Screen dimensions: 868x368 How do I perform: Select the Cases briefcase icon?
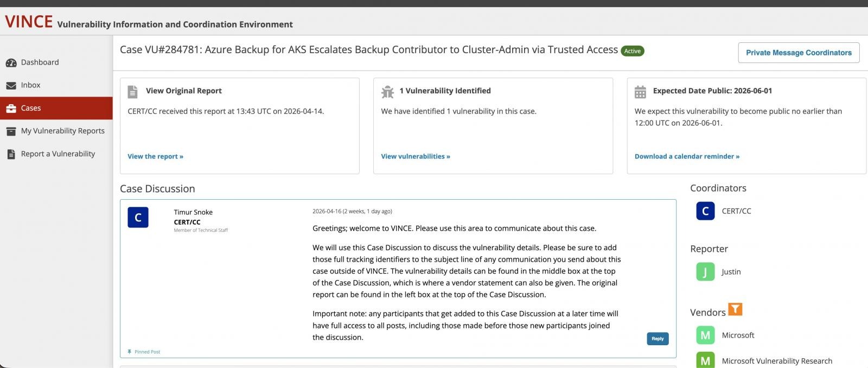(x=11, y=108)
